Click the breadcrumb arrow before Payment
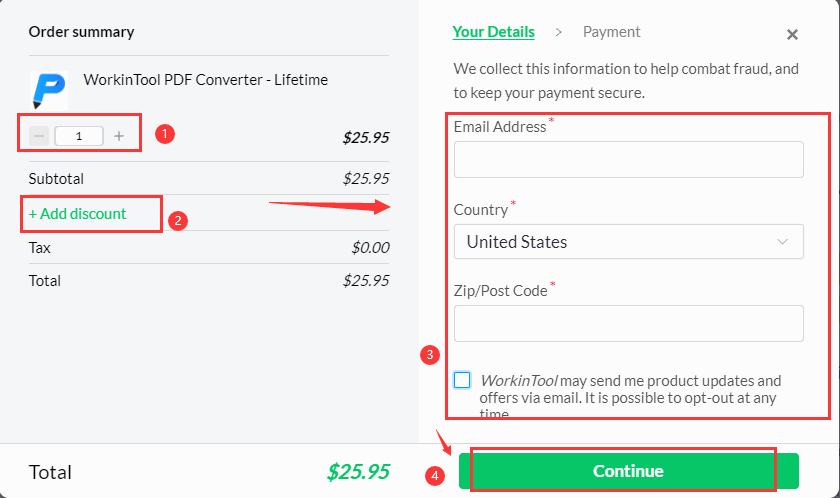Image resolution: width=840 pixels, height=498 pixels. tap(559, 33)
